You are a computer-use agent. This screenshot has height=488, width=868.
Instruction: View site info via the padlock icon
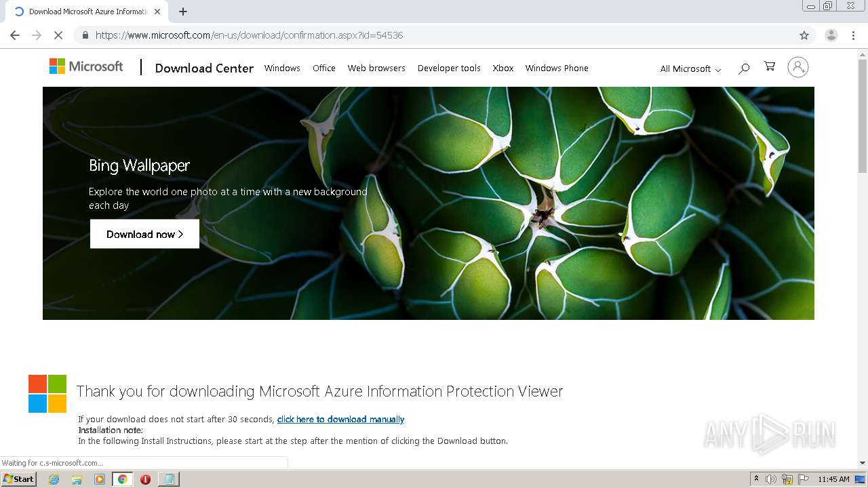click(x=85, y=35)
